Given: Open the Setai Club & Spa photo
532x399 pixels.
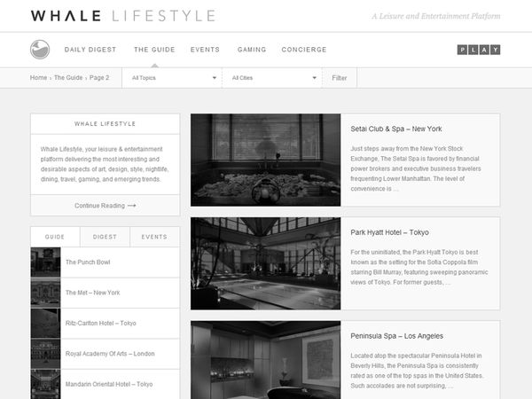Looking at the screenshot, I should tap(265, 160).
